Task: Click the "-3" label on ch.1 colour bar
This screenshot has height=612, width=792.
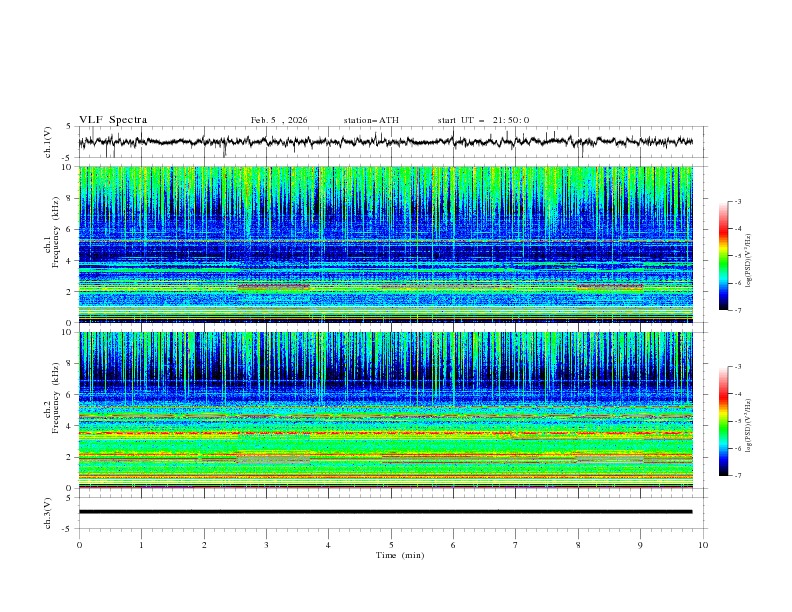Action: [x=738, y=201]
